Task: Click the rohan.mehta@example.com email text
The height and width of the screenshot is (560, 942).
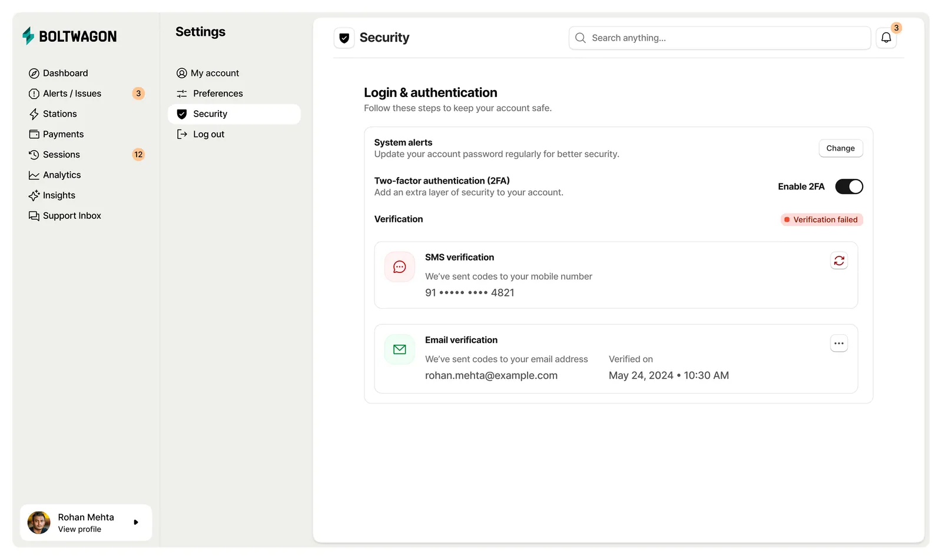Action: pyautogui.click(x=491, y=375)
